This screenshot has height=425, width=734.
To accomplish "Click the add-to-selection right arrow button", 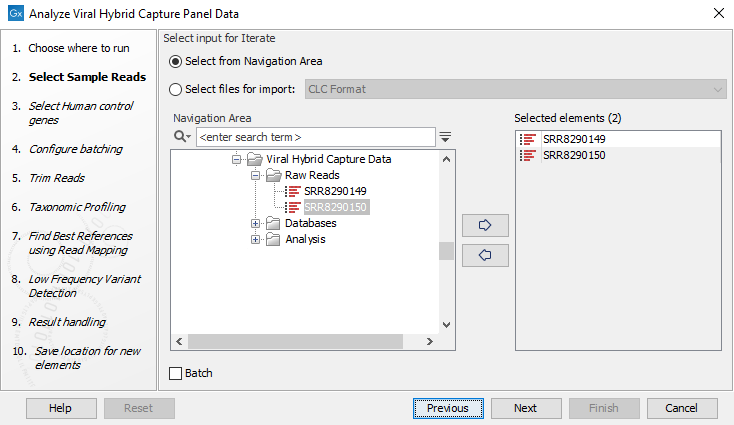I will tap(485, 225).
